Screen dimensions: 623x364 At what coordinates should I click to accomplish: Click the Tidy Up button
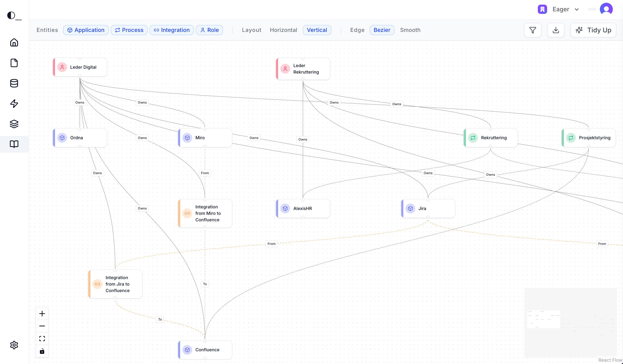[x=593, y=30]
